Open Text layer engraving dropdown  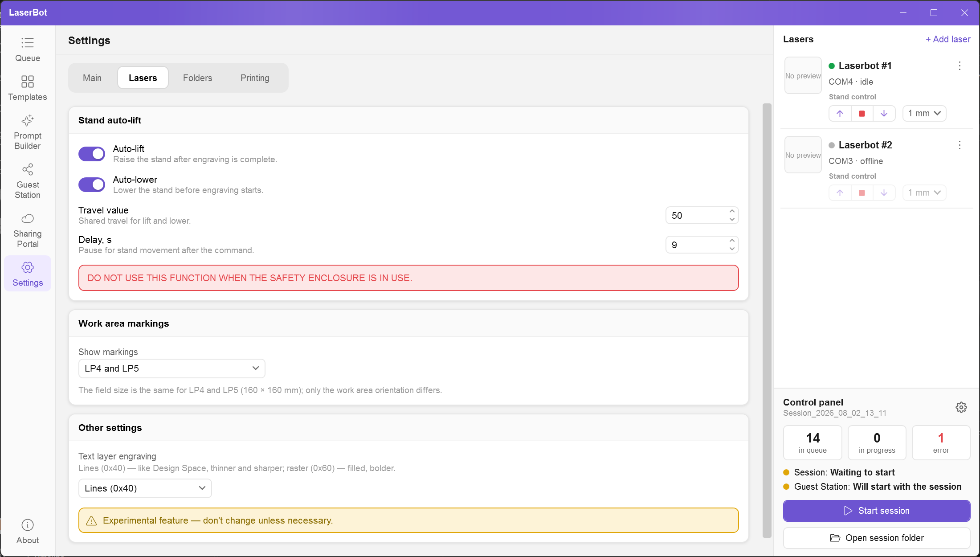tap(145, 488)
